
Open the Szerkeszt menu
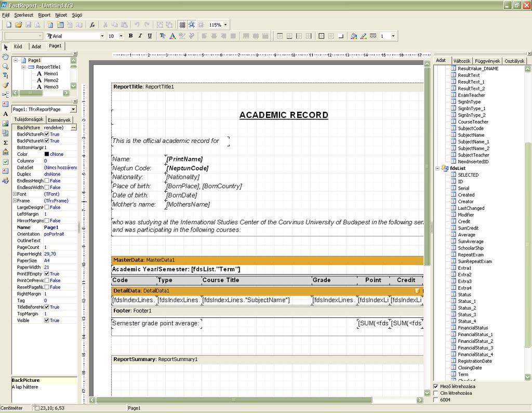pos(23,15)
